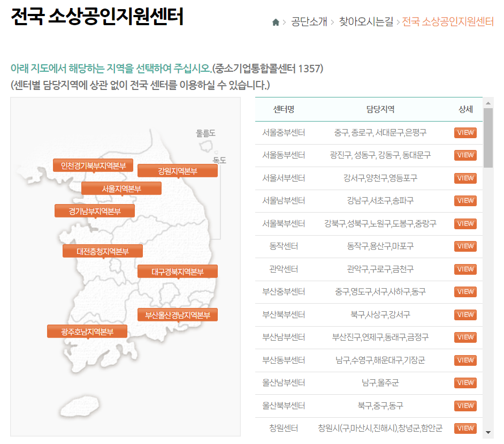Image resolution: width=504 pixels, height=444 pixels.
Task: Select 인천경기북부지역본부 on the map
Action: pos(93,165)
